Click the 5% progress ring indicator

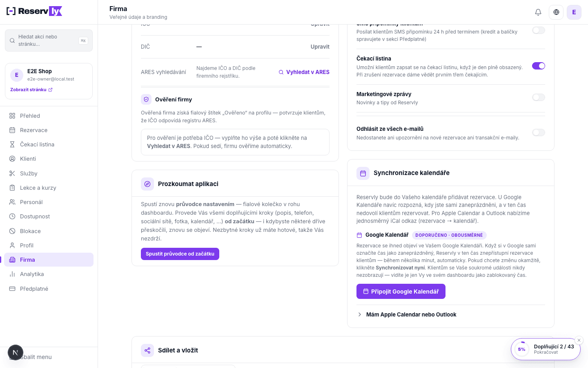coord(521,349)
